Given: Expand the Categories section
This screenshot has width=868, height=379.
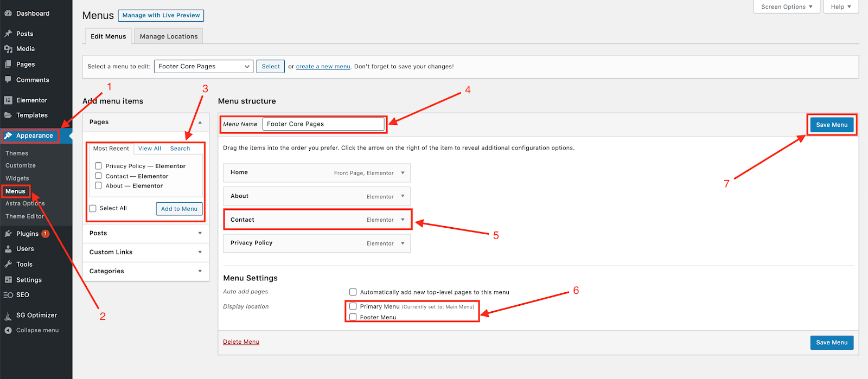Looking at the screenshot, I should (200, 271).
